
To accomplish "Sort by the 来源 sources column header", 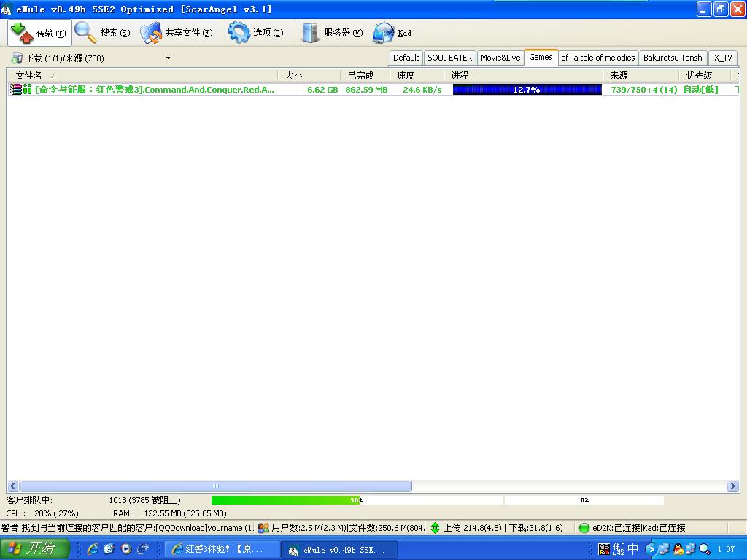I will point(641,75).
